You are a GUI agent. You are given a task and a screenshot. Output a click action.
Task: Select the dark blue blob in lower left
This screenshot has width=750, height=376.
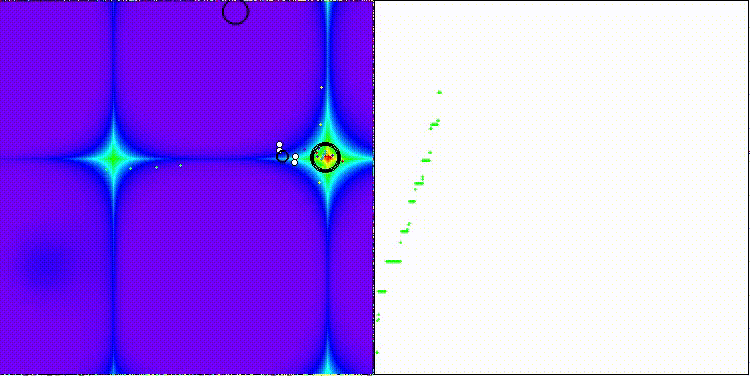44,262
